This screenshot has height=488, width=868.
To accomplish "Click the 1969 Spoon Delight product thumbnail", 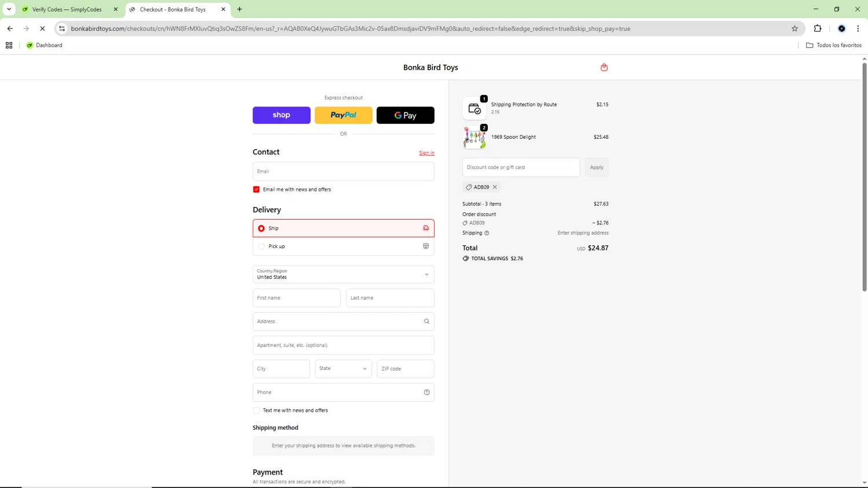I will click(x=474, y=138).
